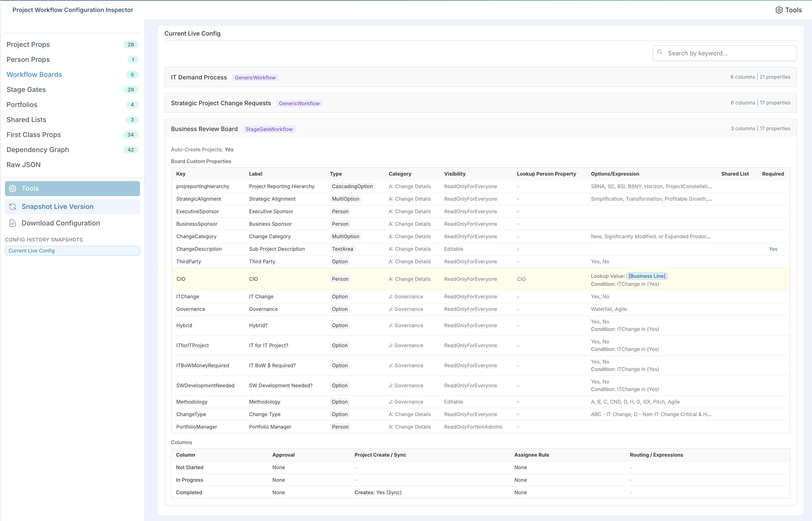This screenshot has width=812, height=521.
Task: Click the gear icon in sidebar Tools bar
Action: tap(13, 189)
